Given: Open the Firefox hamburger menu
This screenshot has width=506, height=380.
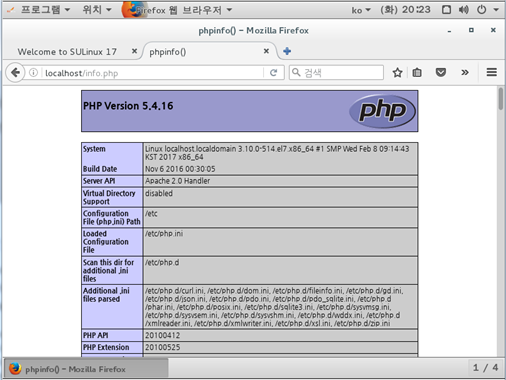Looking at the screenshot, I should click(x=492, y=72).
